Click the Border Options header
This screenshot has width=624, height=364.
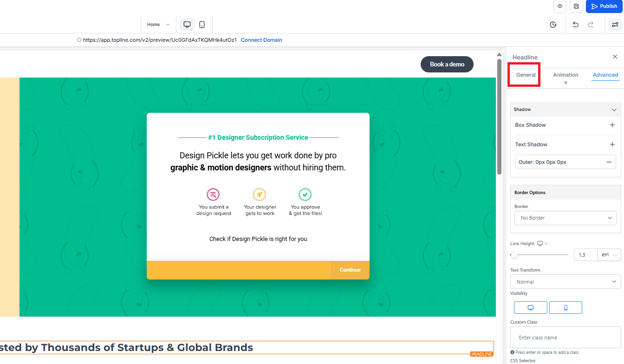point(565,192)
